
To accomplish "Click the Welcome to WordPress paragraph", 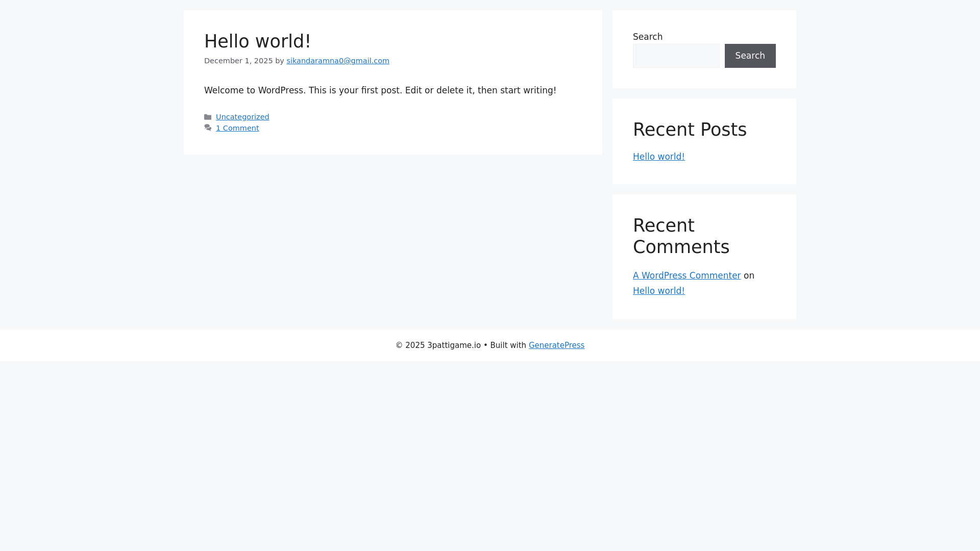I will [380, 90].
